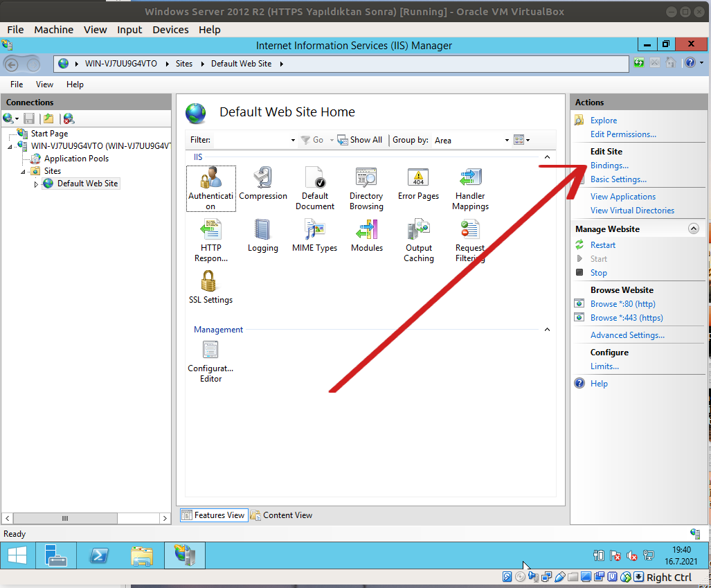The image size is (711, 588).
Task: Open File Explorer from taskbar
Action: pyautogui.click(x=142, y=555)
